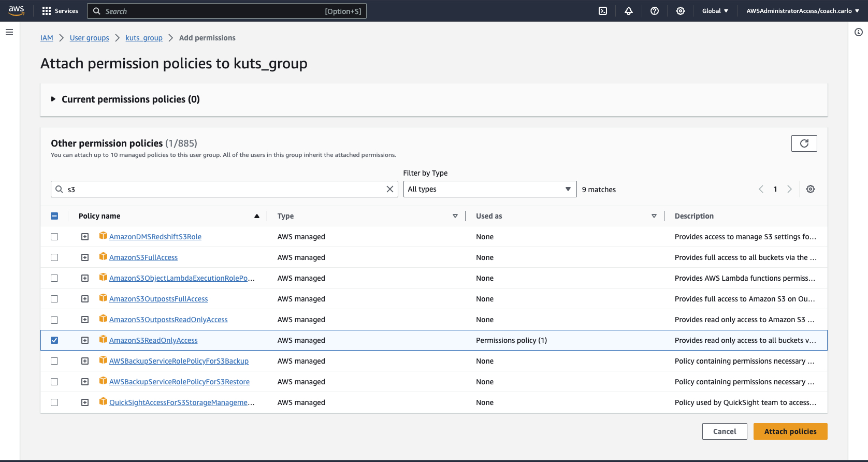Open the info panel icon
The height and width of the screenshot is (462, 868).
[x=858, y=32]
